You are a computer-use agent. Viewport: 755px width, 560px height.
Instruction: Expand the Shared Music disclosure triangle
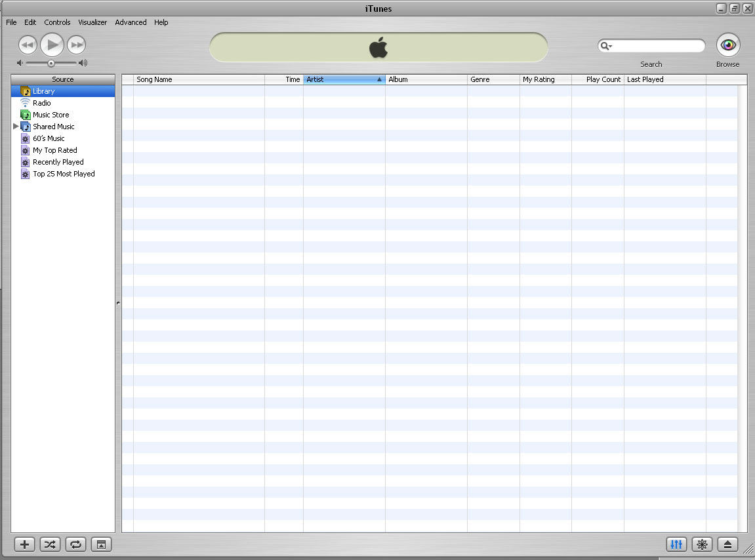(x=16, y=126)
